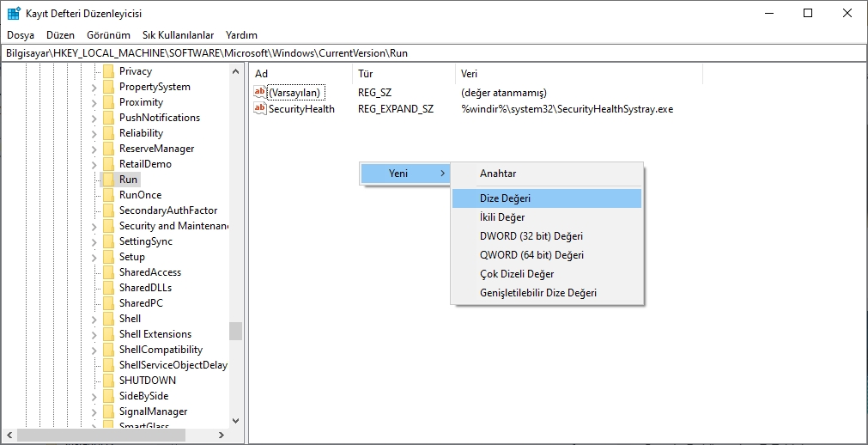Image resolution: width=868 pixels, height=445 pixels.
Task: Expand the RetailDemo key
Action: click(x=94, y=165)
